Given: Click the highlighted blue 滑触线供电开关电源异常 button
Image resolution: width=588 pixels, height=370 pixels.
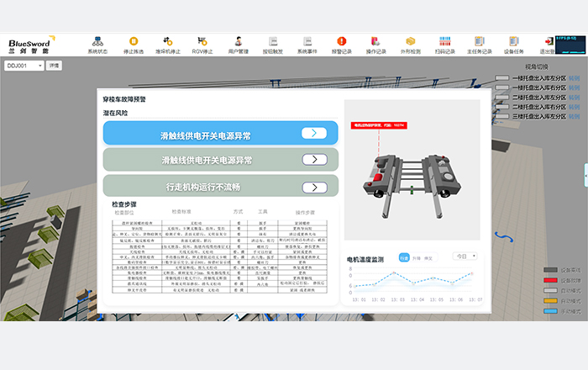Looking at the screenshot, I should (x=221, y=133).
